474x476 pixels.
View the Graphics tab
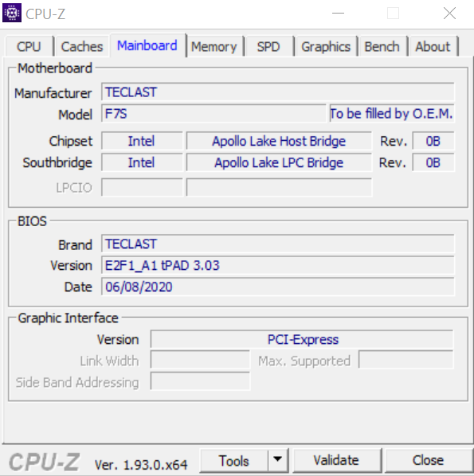(x=326, y=47)
